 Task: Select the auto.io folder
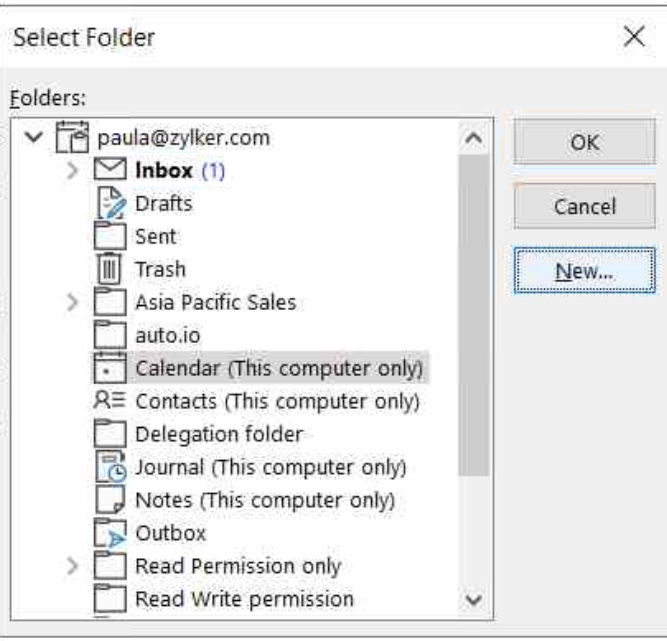point(161,336)
